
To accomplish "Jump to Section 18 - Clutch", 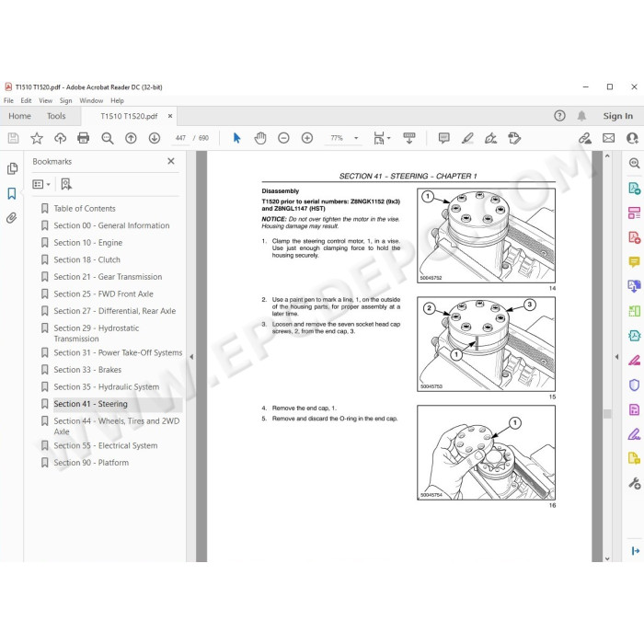I will [x=87, y=260].
